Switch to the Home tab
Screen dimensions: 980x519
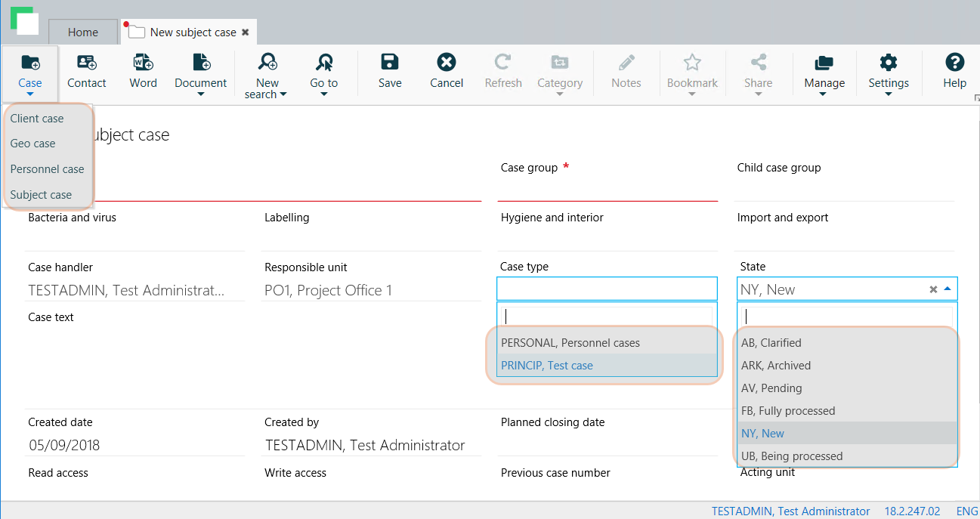(x=83, y=32)
